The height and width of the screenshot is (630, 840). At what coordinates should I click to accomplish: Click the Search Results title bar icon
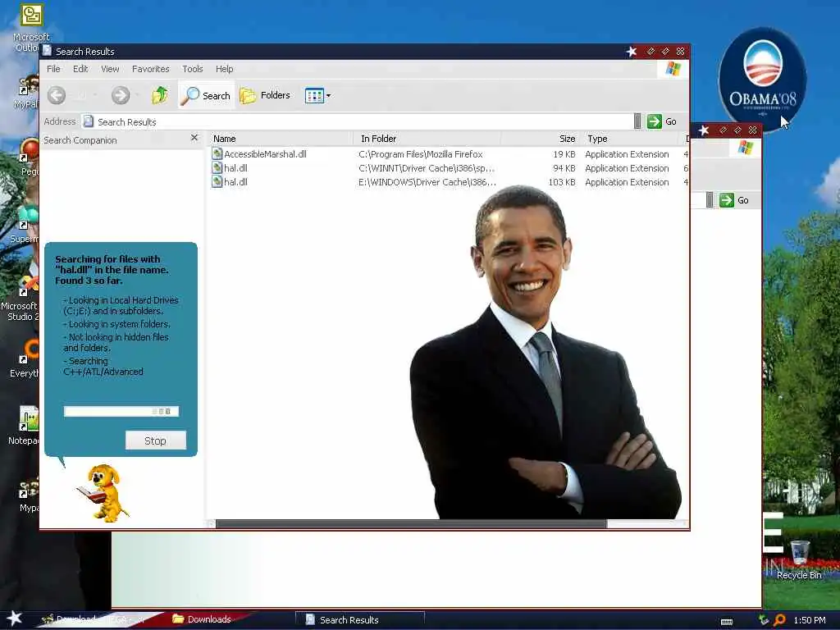(47, 51)
